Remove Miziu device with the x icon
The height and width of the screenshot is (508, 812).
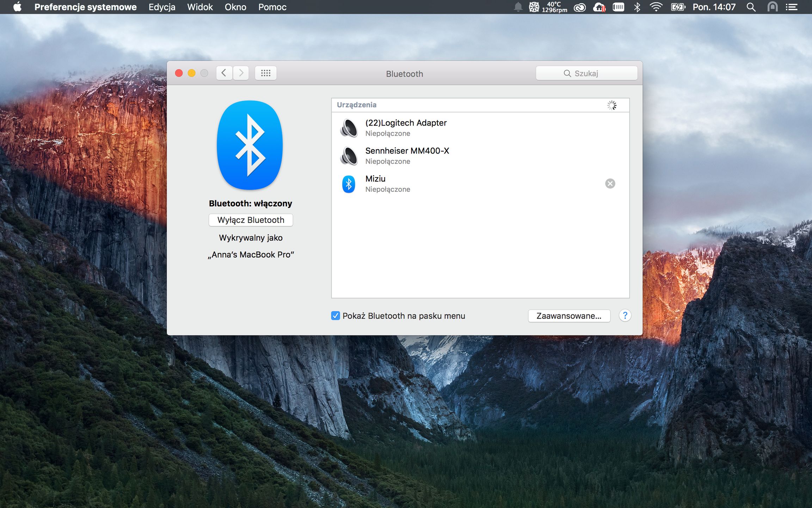pyautogui.click(x=610, y=183)
